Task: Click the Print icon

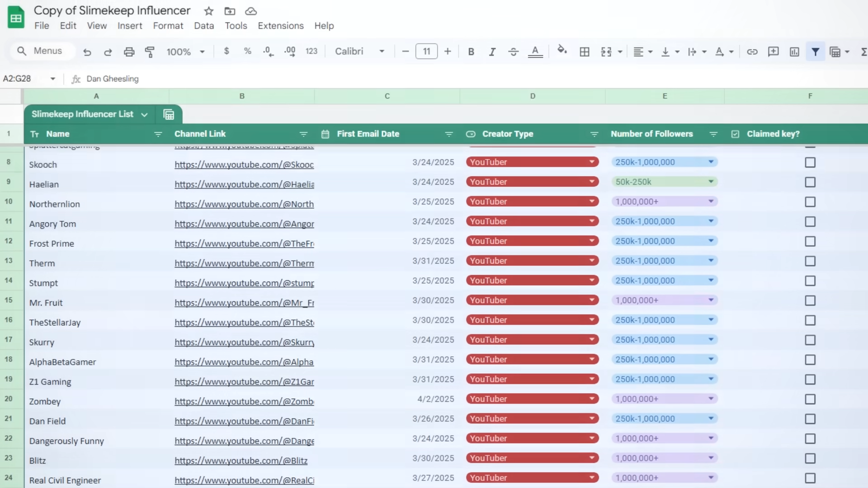Action: (129, 52)
